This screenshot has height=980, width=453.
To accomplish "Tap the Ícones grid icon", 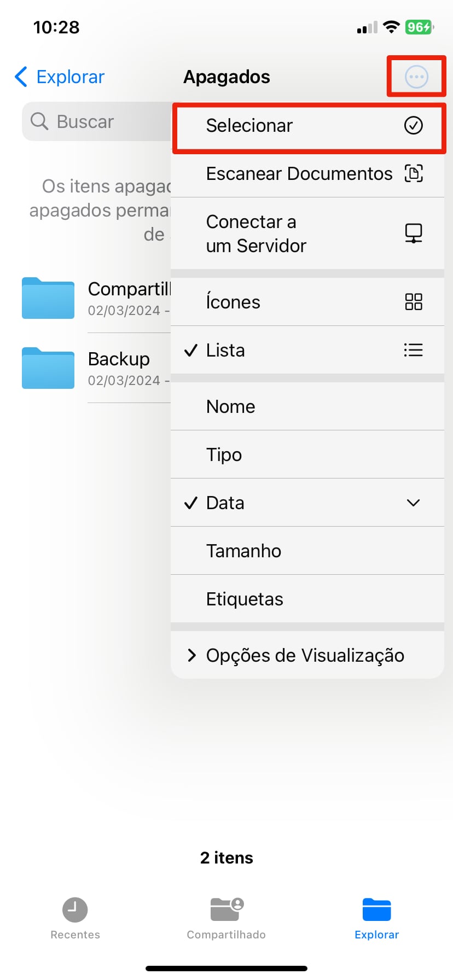I will click(x=413, y=302).
